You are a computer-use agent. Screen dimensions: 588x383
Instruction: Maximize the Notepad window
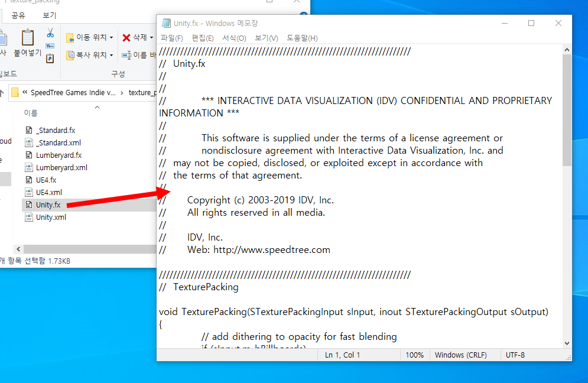531,23
